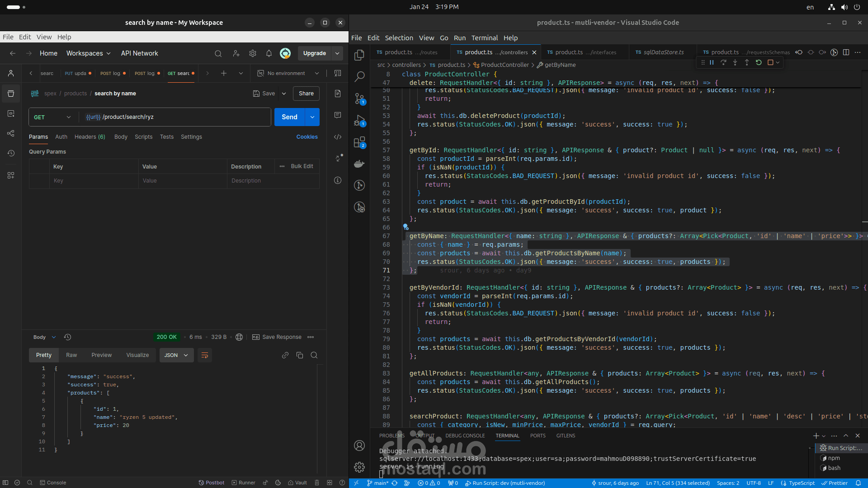Open the Docker sidebar icon
The width and height of the screenshot is (868, 488).
coord(359,164)
